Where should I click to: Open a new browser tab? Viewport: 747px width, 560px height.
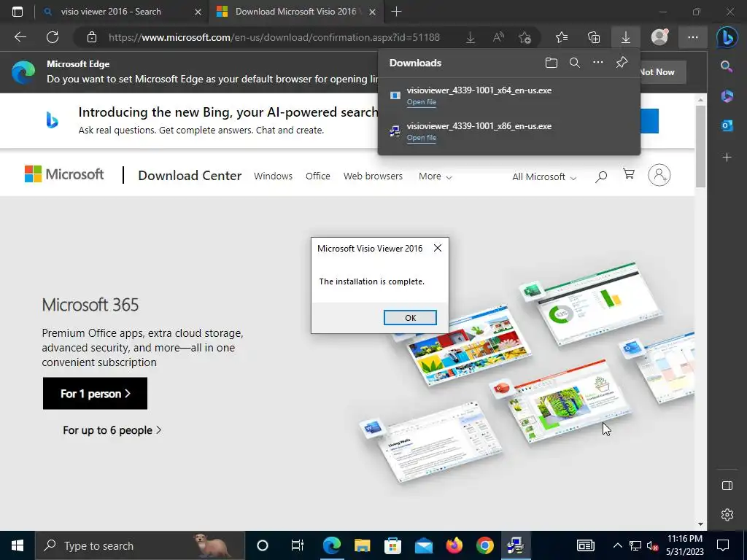pyautogui.click(x=396, y=12)
